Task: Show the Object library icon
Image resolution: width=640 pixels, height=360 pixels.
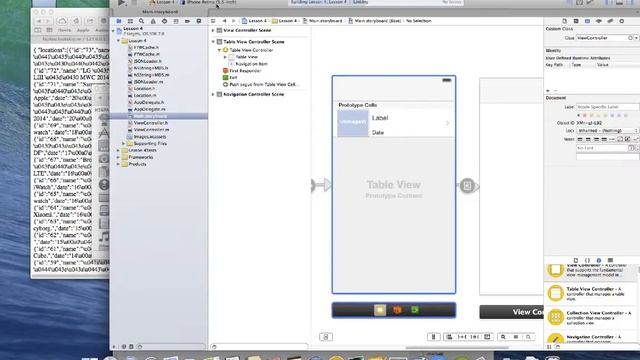Action: (599, 260)
